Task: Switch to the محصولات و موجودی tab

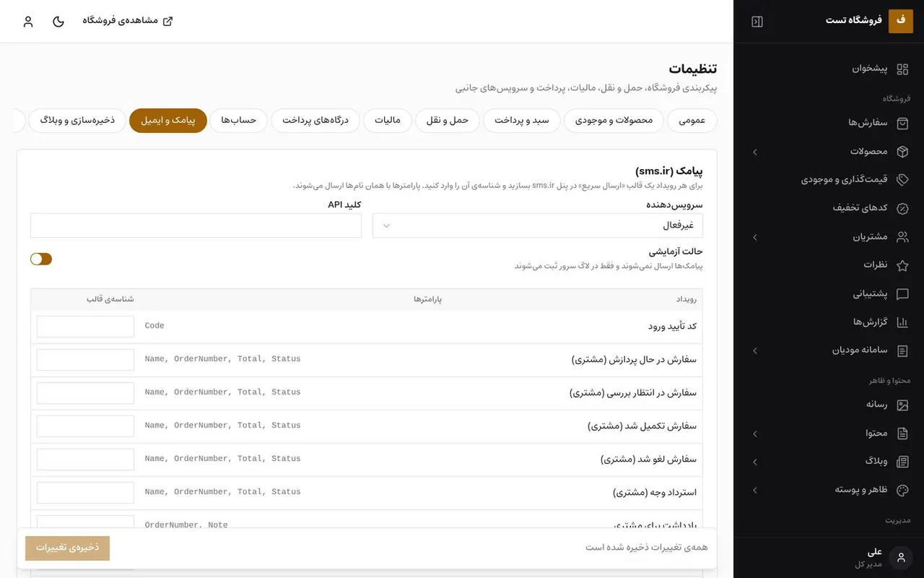Action: pyautogui.click(x=614, y=121)
